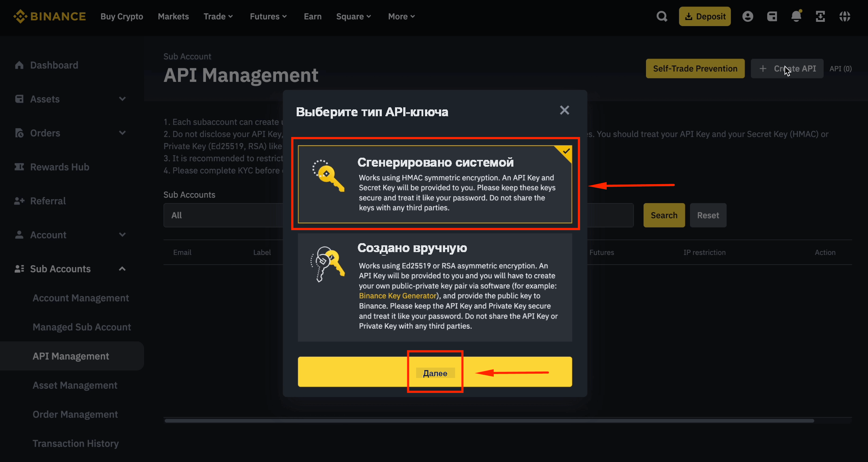Click the Reset button
The height and width of the screenshot is (462, 868).
(708, 215)
